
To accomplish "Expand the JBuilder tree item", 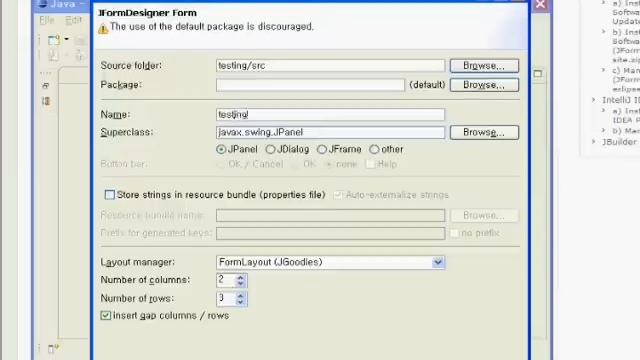I will (x=594, y=142).
